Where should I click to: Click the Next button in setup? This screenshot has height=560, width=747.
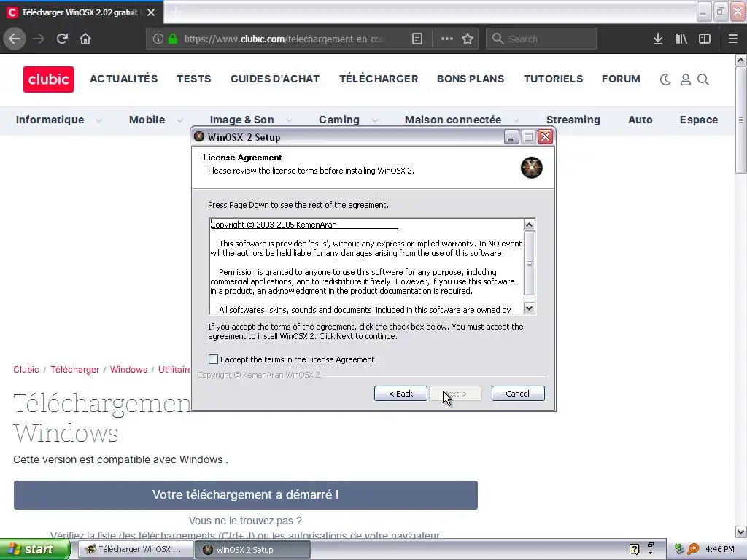[455, 393]
